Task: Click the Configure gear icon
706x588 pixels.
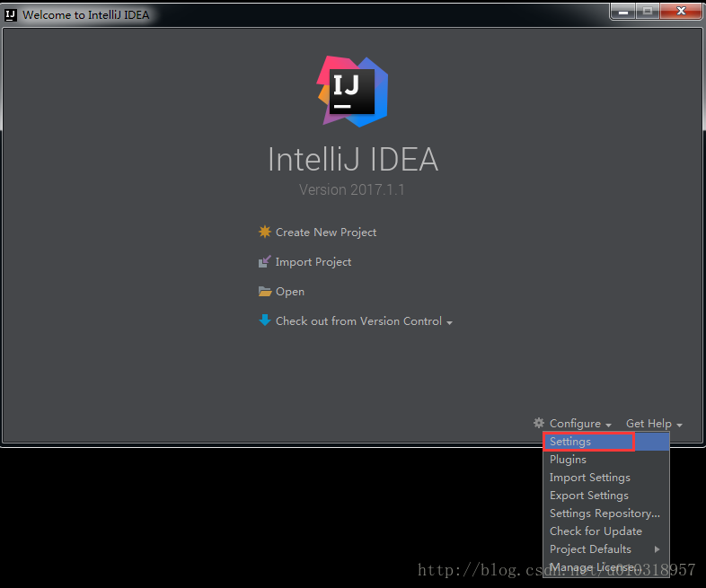Action: [x=539, y=423]
